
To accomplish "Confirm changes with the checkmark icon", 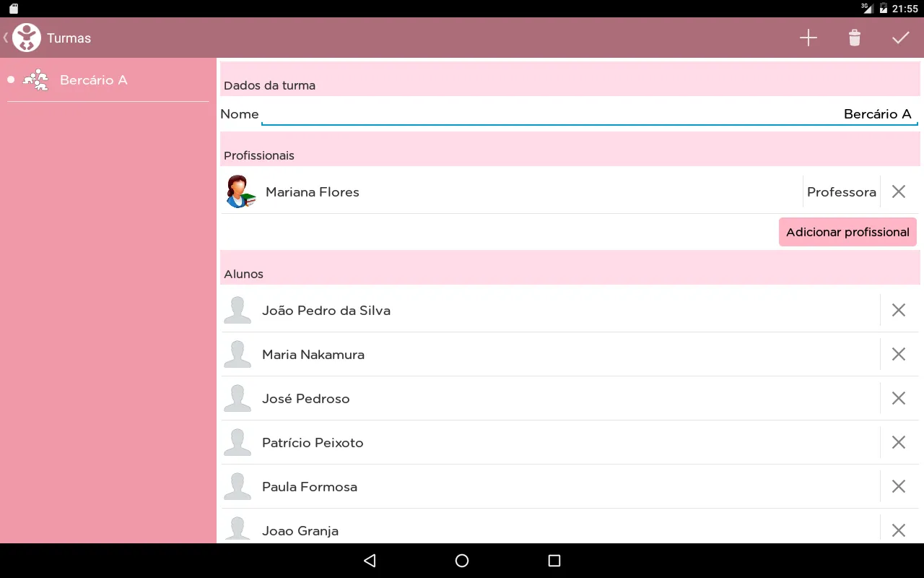I will [901, 38].
